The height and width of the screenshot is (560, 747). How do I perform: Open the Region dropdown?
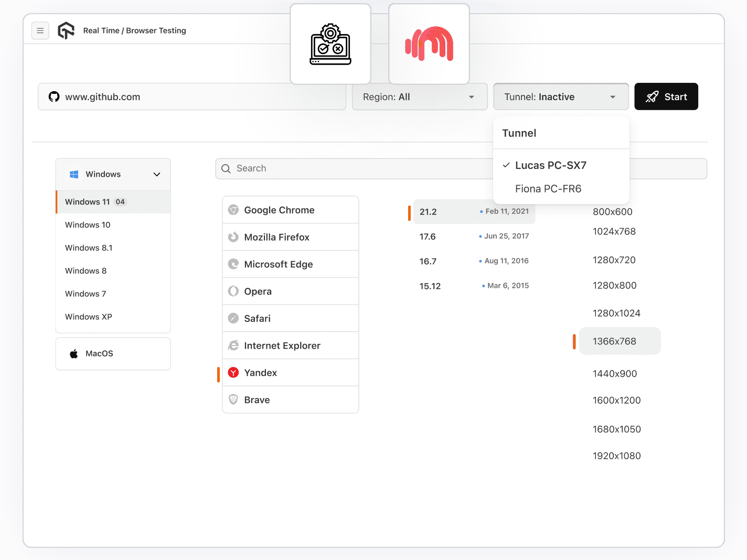pyautogui.click(x=419, y=97)
